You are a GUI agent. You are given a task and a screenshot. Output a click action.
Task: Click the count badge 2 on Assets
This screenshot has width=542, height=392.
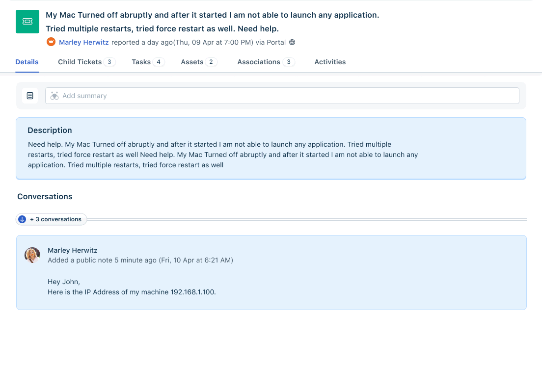tap(211, 62)
